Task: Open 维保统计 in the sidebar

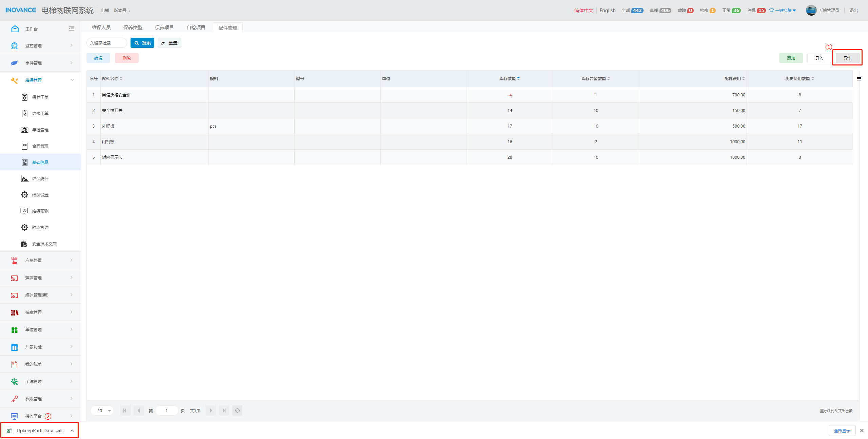Action: pyautogui.click(x=40, y=179)
